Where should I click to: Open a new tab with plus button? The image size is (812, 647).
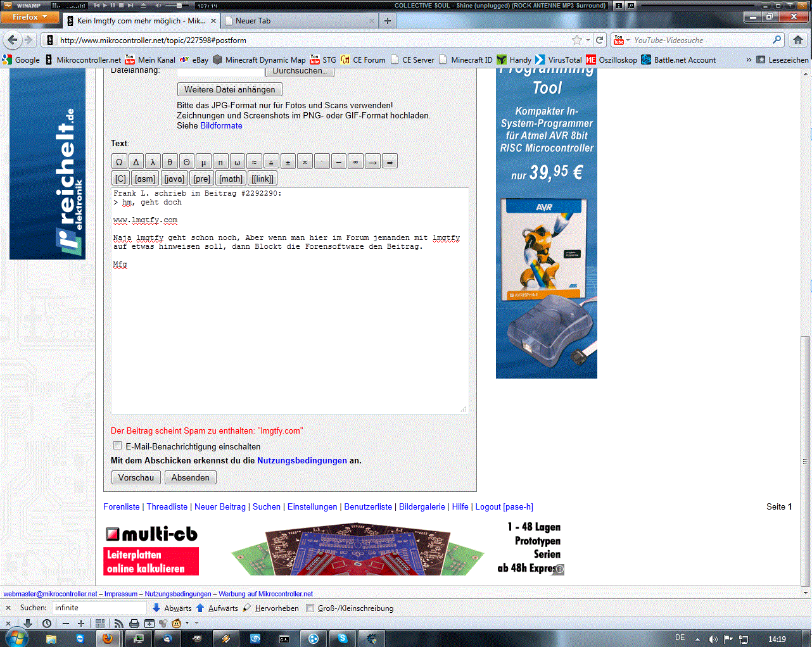pos(388,20)
